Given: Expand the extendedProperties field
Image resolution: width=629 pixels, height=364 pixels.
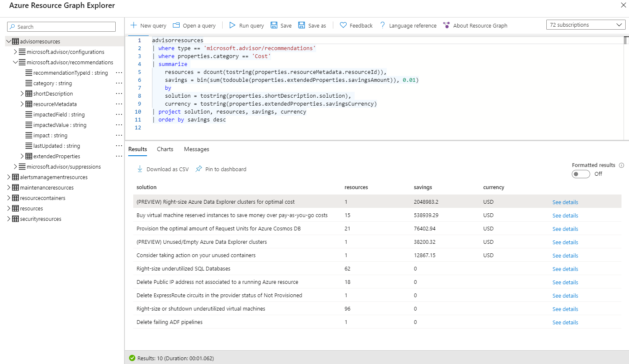Looking at the screenshot, I should [x=22, y=156].
